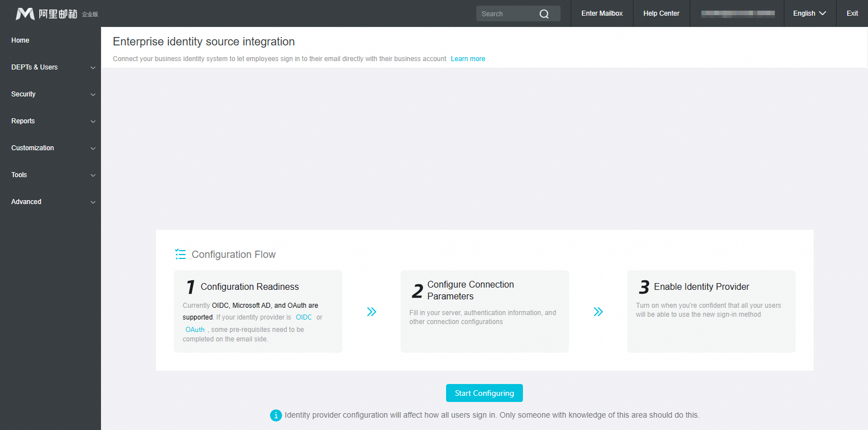Expand the Advanced chevron
868x430 pixels.
click(x=93, y=202)
